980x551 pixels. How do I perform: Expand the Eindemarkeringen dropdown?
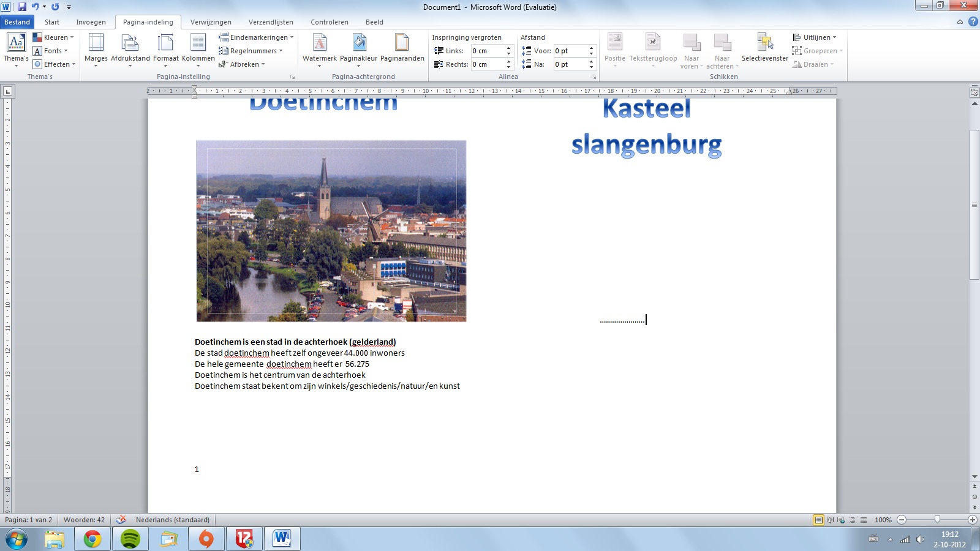[x=256, y=37]
